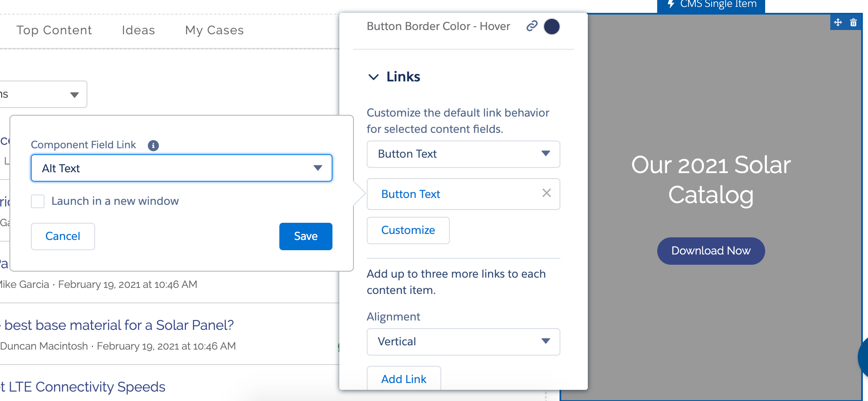Click the Customize button
The image size is (868, 401).
[408, 230]
